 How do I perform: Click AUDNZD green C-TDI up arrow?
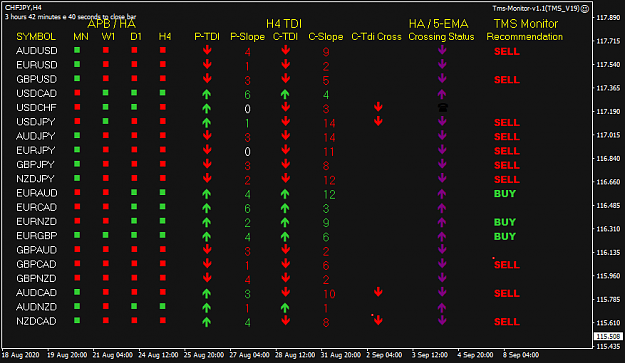coord(285,308)
